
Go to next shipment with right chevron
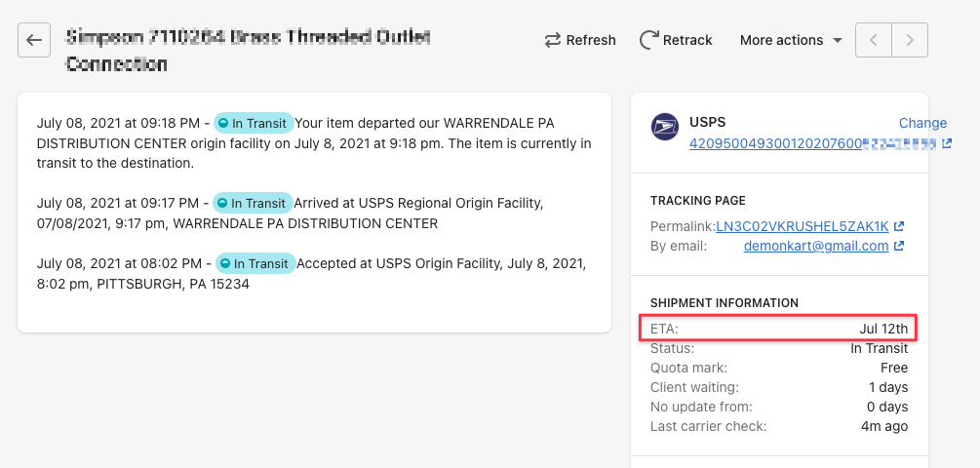pyautogui.click(x=910, y=40)
